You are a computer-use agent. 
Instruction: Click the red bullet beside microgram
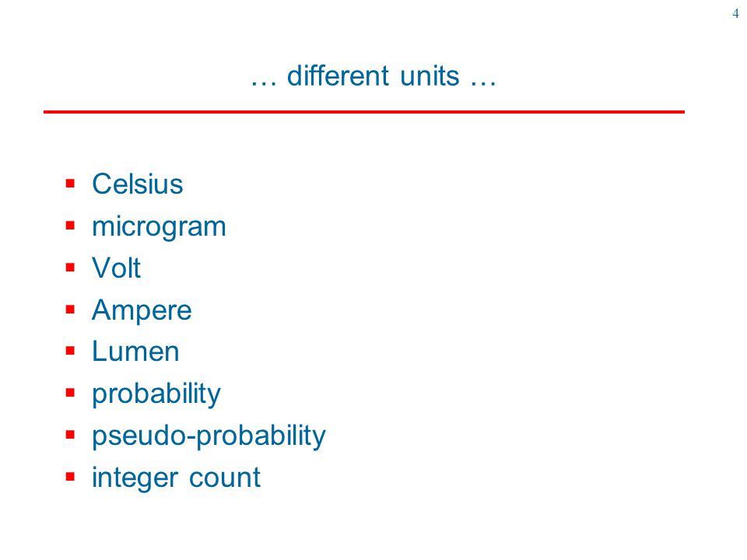pos(71,226)
